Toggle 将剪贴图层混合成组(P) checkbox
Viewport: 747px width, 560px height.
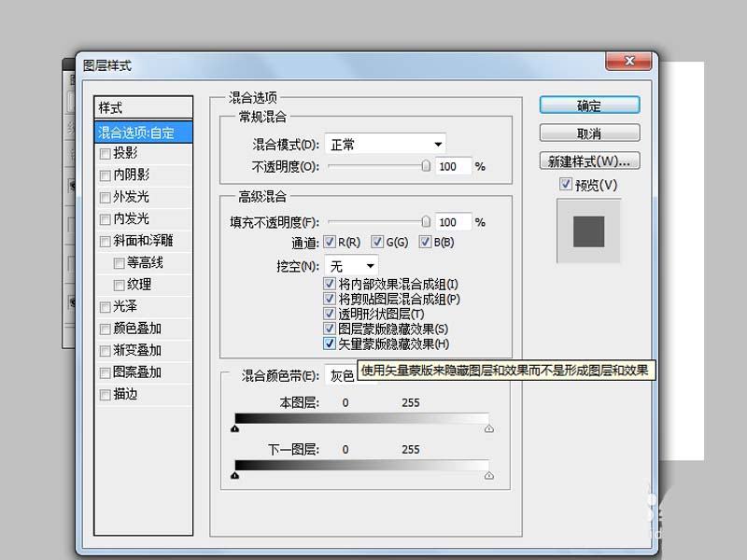[330, 299]
